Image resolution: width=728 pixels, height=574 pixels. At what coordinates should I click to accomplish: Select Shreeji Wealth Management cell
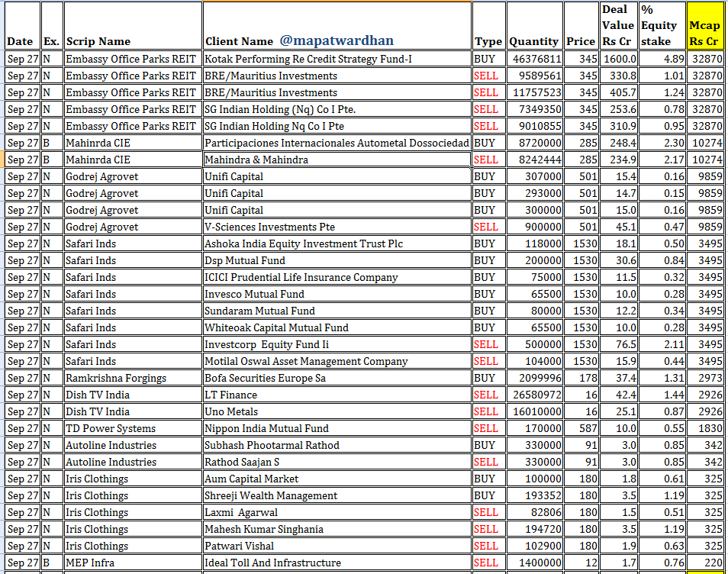click(x=337, y=495)
